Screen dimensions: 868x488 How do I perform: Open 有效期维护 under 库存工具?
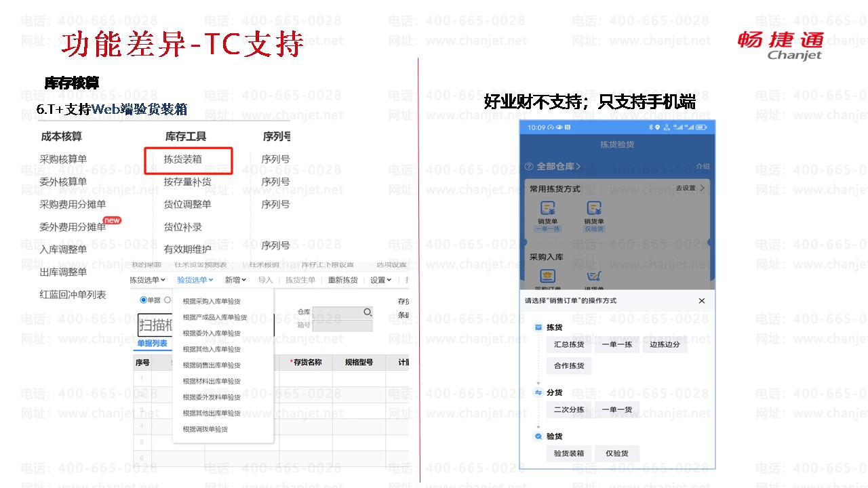click(x=187, y=249)
